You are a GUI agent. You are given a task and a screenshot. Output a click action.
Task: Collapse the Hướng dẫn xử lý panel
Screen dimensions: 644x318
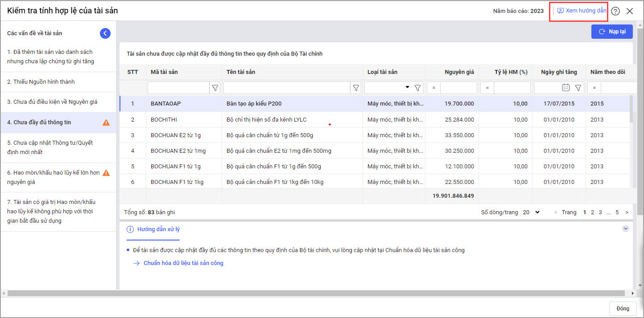(x=625, y=228)
